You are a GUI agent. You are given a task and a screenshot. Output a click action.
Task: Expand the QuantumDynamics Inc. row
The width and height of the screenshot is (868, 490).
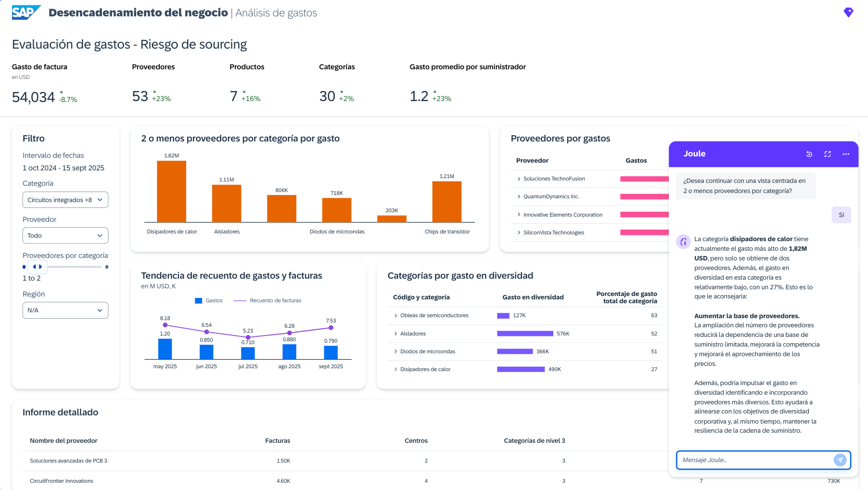click(x=519, y=196)
